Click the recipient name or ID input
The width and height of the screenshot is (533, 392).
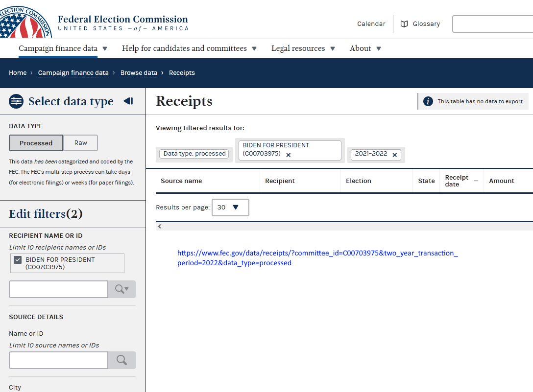pos(58,289)
